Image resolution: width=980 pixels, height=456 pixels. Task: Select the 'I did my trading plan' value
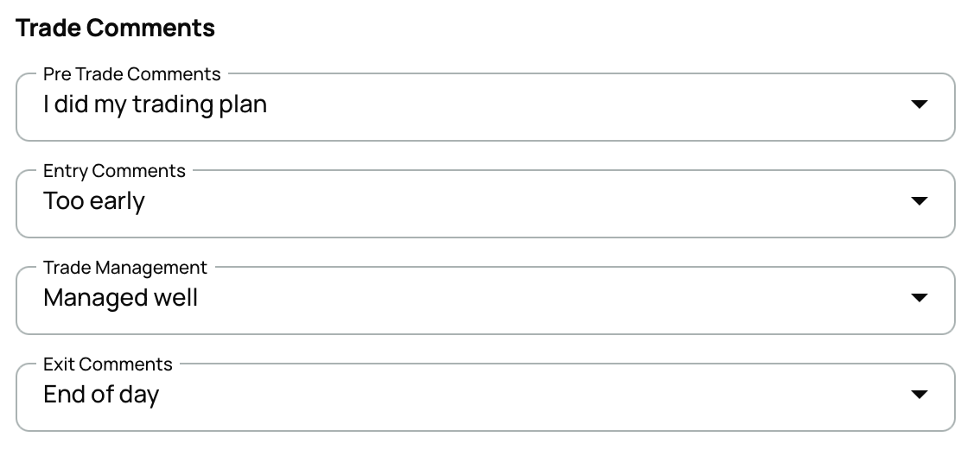click(x=155, y=104)
